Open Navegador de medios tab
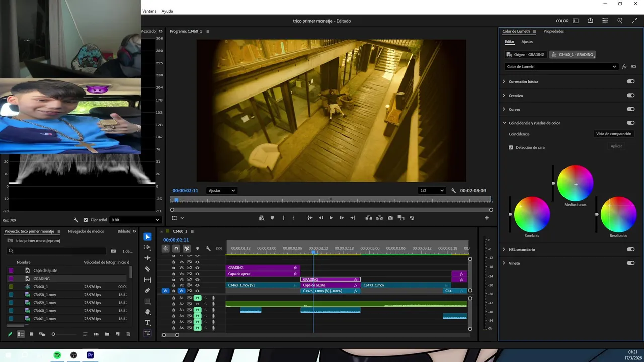 click(x=86, y=231)
